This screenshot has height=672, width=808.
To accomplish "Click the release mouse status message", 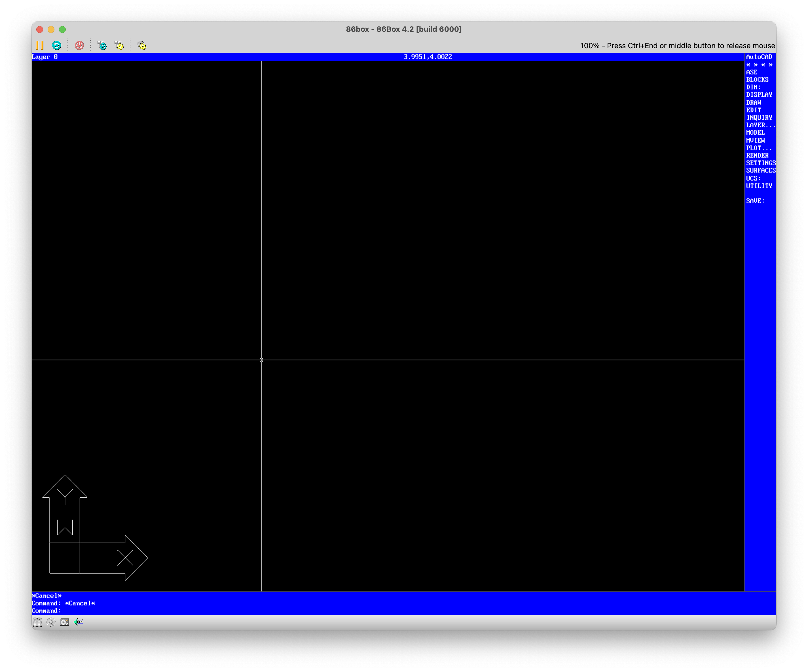I will [x=678, y=45].
